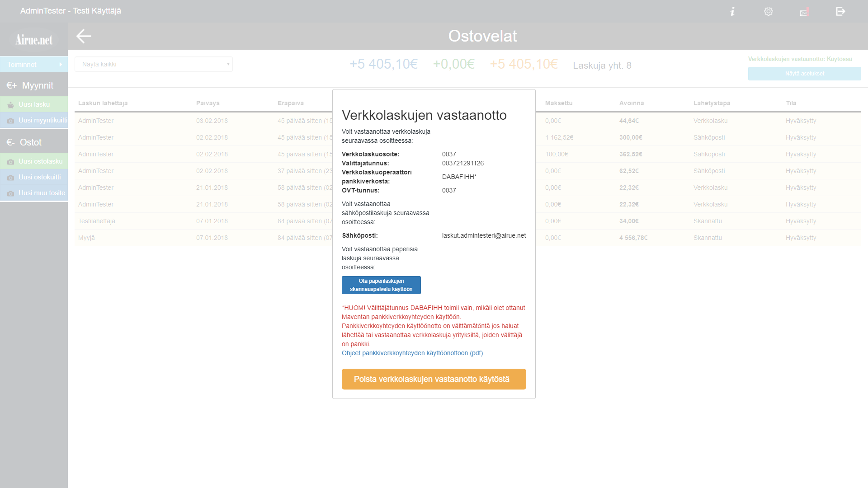Open Ohjeet pankkiverkkoyhteyden käyttöönottoon pdf link
Screen dimensions: 868x488
(412, 353)
